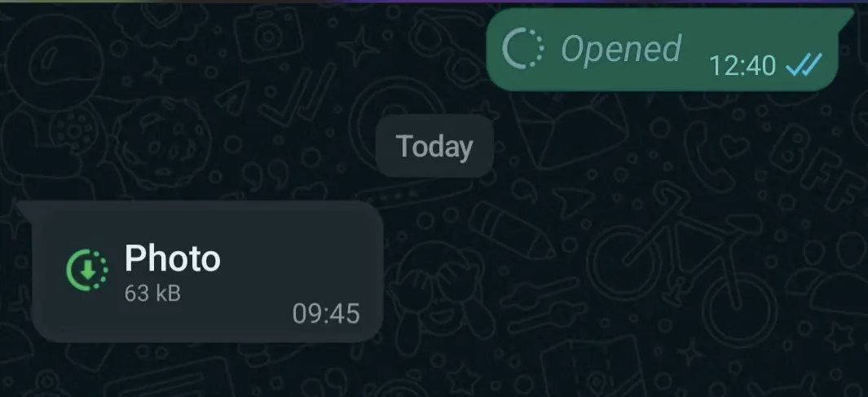Open the Photo message label
Screen dimensions: 868x397
[172, 258]
